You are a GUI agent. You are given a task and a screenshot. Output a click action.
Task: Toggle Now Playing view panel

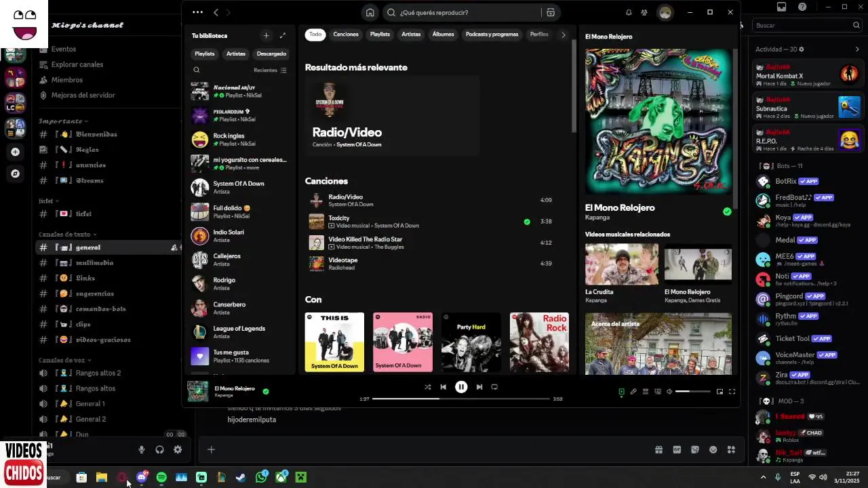pyautogui.click(x=621, y=391)
